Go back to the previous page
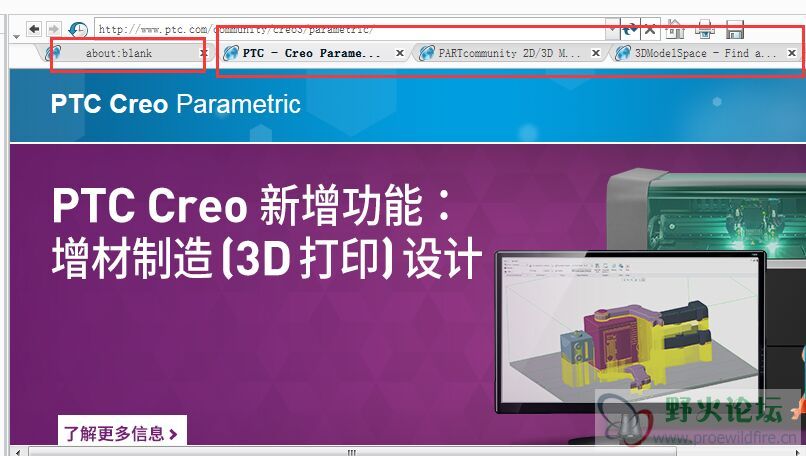 tap(34, 29)
